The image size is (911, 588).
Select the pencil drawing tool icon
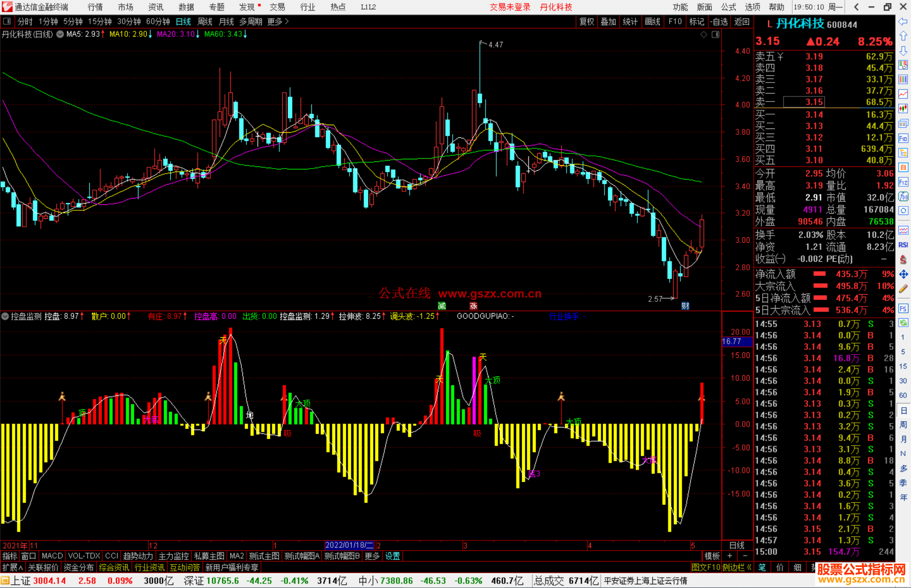coord(903,289)
